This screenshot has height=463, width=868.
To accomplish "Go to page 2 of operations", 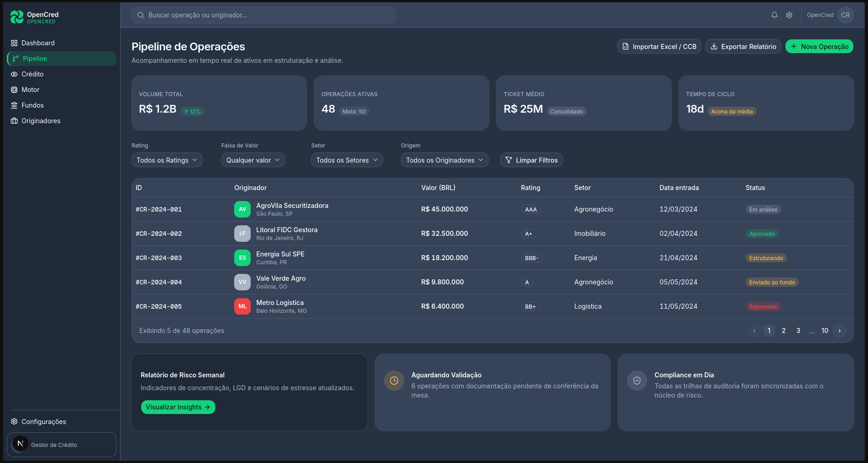I will pos(784,331).
